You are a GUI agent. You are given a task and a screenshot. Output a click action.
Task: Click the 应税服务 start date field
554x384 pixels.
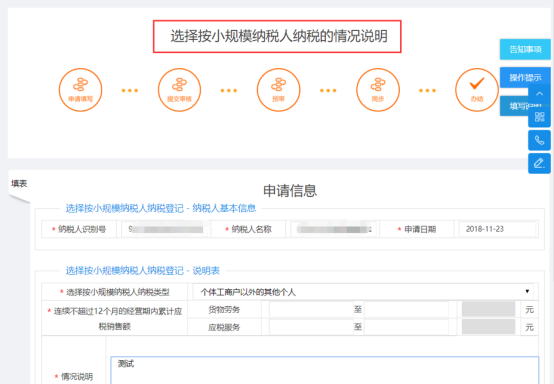click(x=311, y=327)
